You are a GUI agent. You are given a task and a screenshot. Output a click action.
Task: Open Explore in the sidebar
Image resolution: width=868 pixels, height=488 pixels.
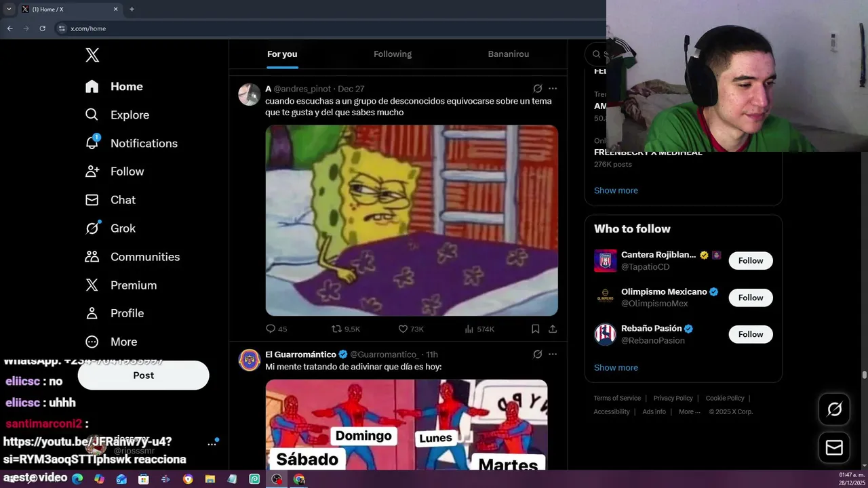tap(117, 115)
